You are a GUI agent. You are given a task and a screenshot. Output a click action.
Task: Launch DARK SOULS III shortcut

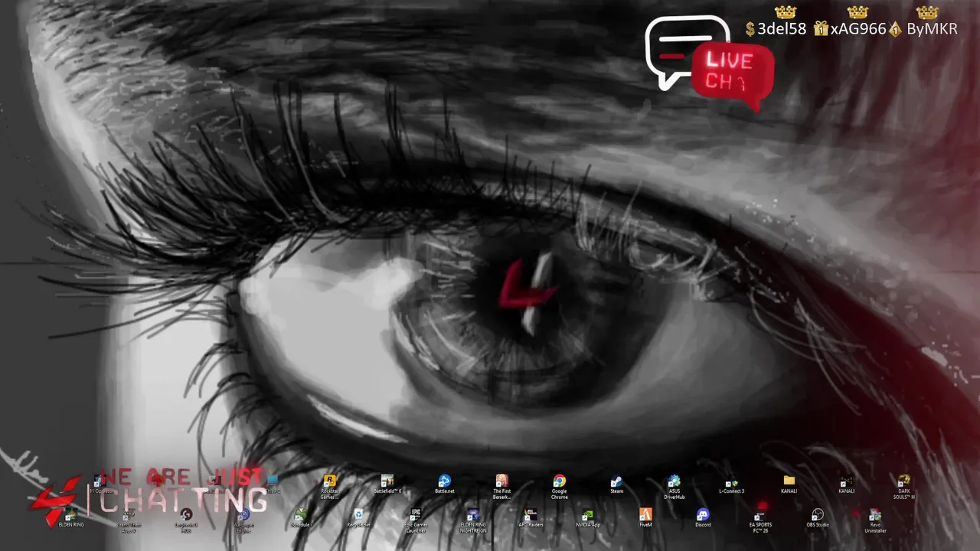click(x=904, y=487)
